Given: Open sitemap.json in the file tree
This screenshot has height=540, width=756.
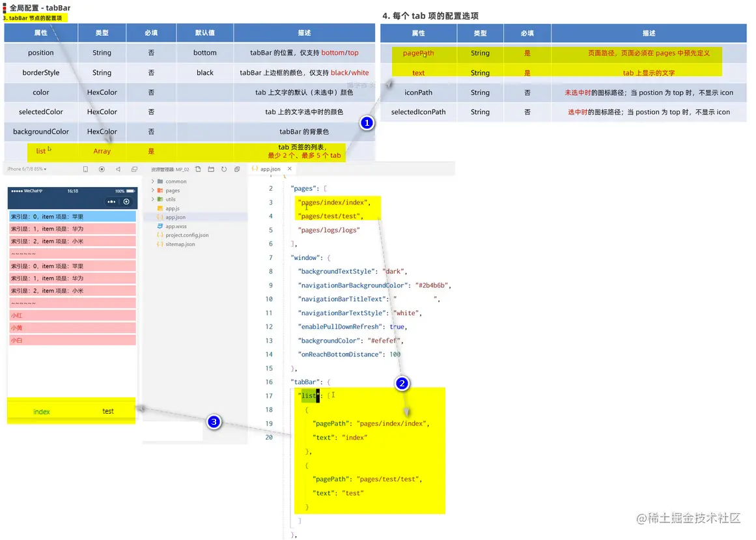Looking at the screenshot, I should [180, 244].
